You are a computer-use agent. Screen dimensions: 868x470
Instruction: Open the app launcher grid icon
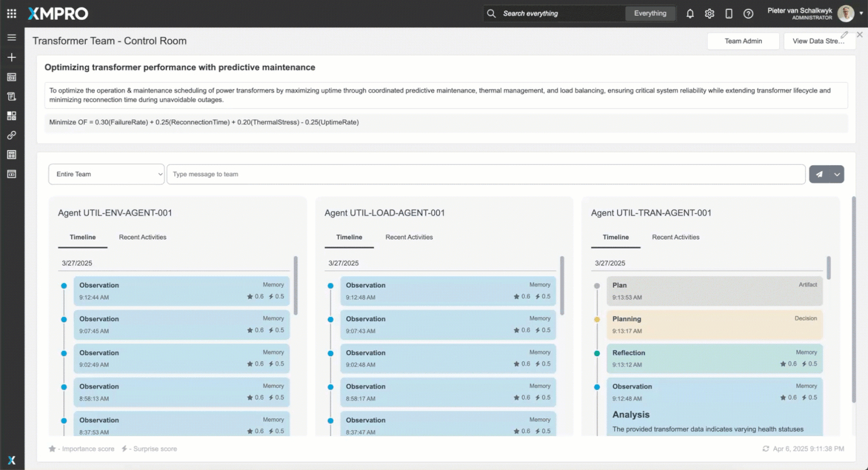click(12, 13)
